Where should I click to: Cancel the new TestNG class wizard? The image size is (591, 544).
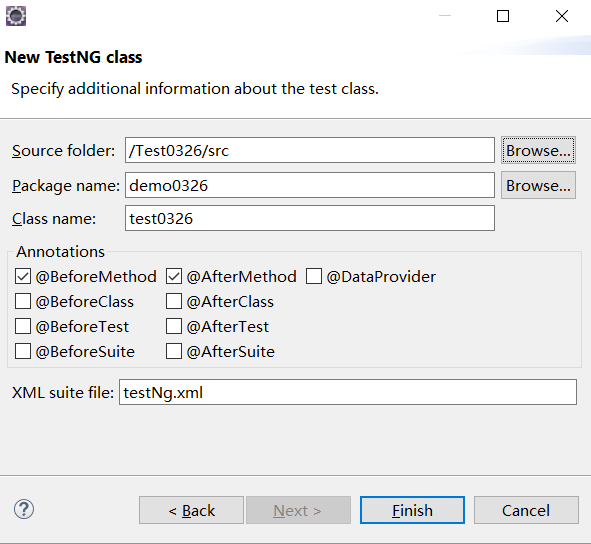(x=526, y=510)
